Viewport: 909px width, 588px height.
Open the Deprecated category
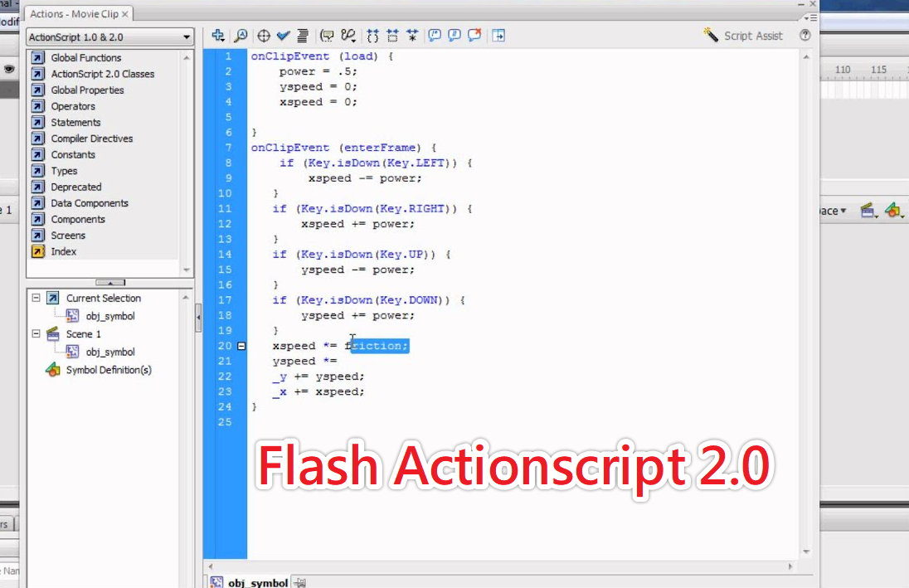(x=76, y=187)
